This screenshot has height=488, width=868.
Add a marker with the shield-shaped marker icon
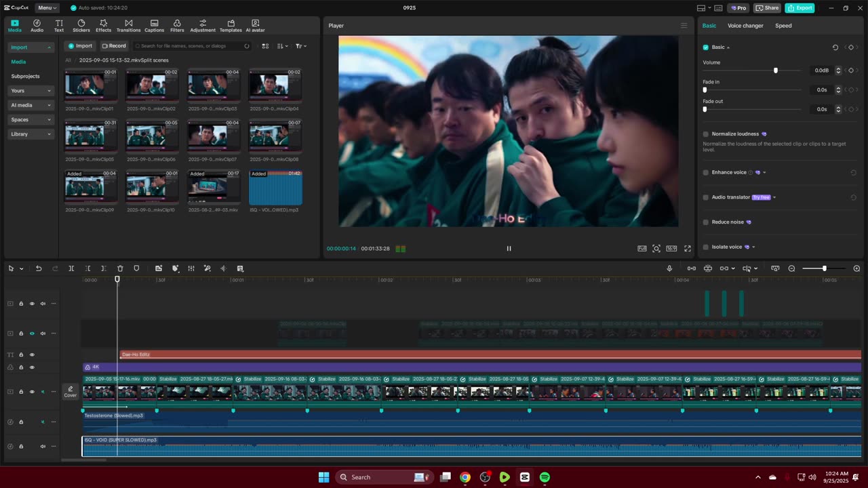click(x=136, y=268)
